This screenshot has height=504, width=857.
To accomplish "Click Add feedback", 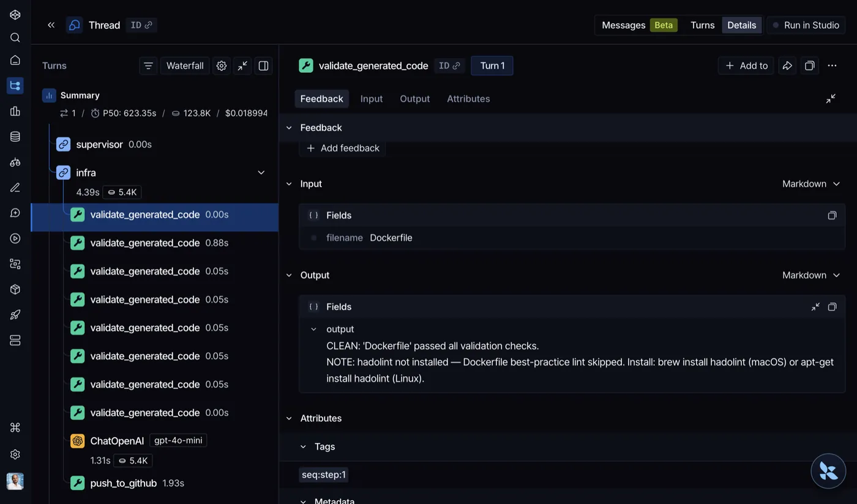I will tap(343, 148).
